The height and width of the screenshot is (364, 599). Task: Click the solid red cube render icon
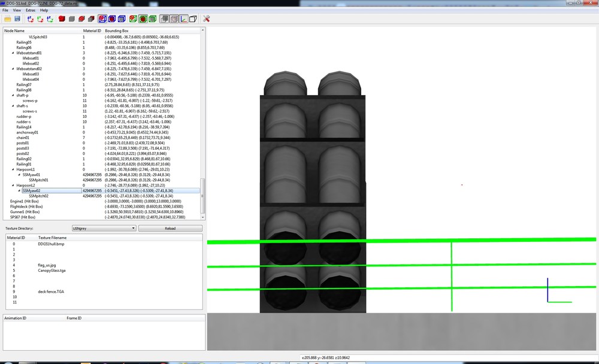pyautogui.click(x=62, y=19)
